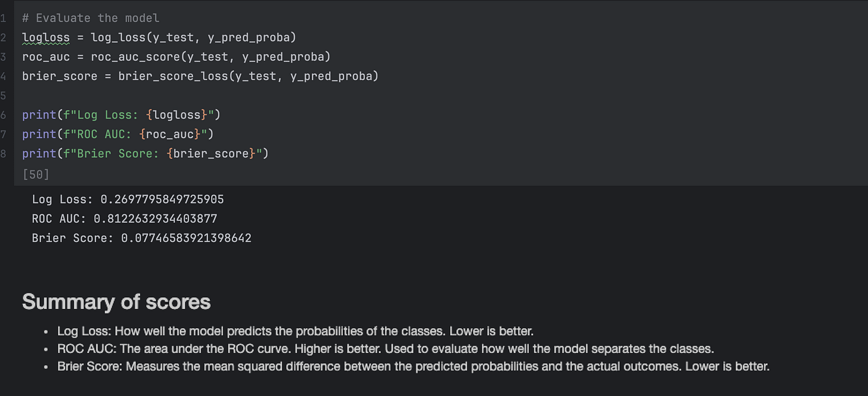Click the Brier Score output value
Viewport: 868px width, 396px height.
pos(186,238)
